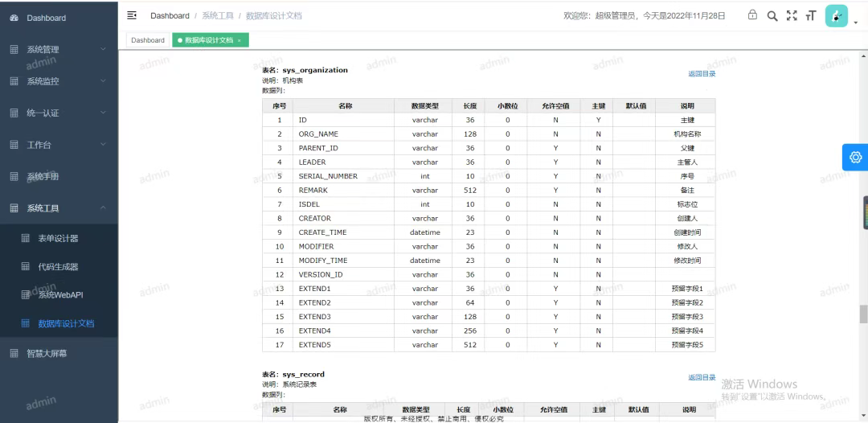The height and width of the screenshot is (423, 868).
Task: Click the REMARK row length 512
Action: click(470, 190)
